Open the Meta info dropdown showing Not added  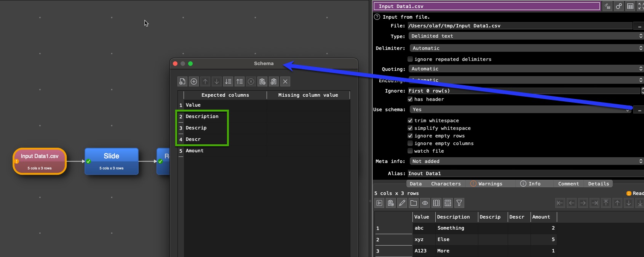point(527,161)
